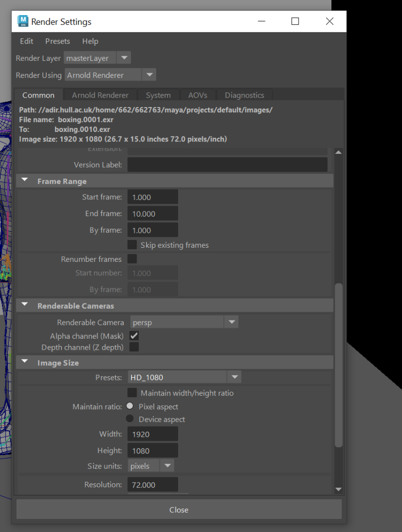The width and height of the screenshot is (402, 532).
Task: Open the Presets menu
Action: coord(58,41)
